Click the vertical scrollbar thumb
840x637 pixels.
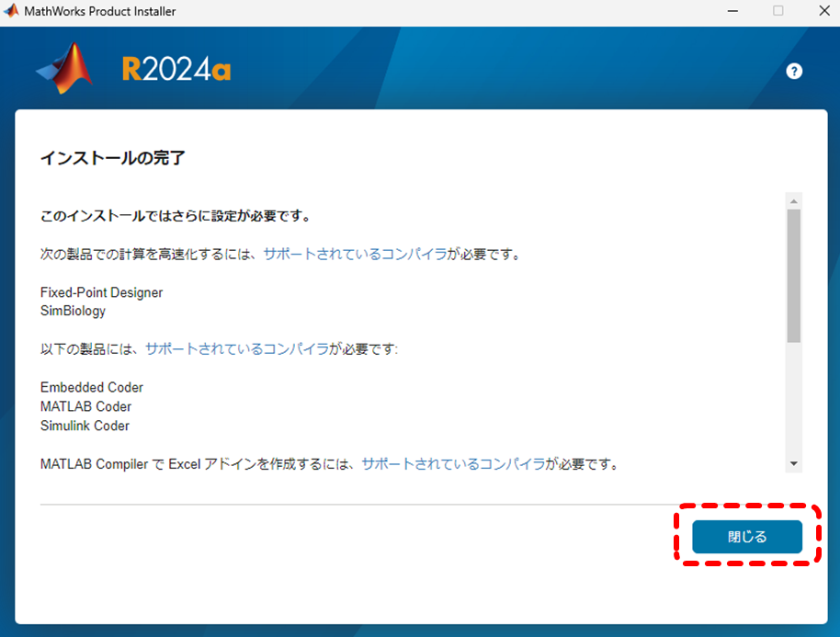point(793,276)
